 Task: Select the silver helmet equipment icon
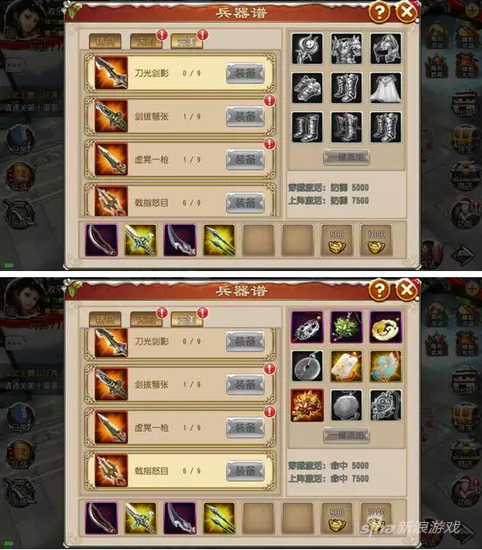pos(386,49)
